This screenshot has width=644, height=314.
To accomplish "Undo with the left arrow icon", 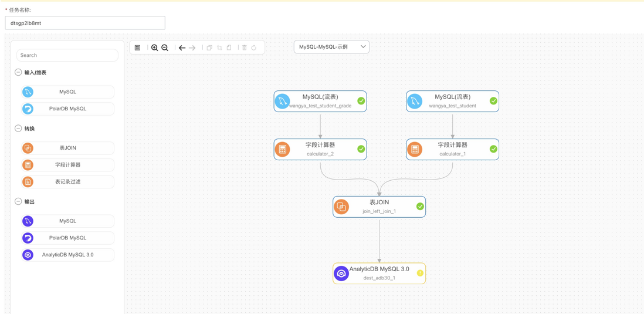I will [182, 48].
